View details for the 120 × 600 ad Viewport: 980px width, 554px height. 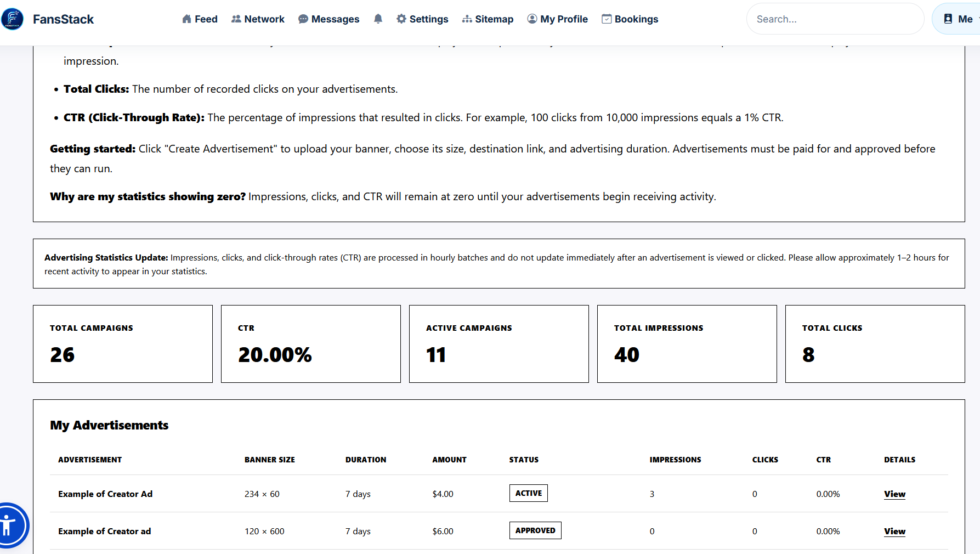(x=894, y=532)
